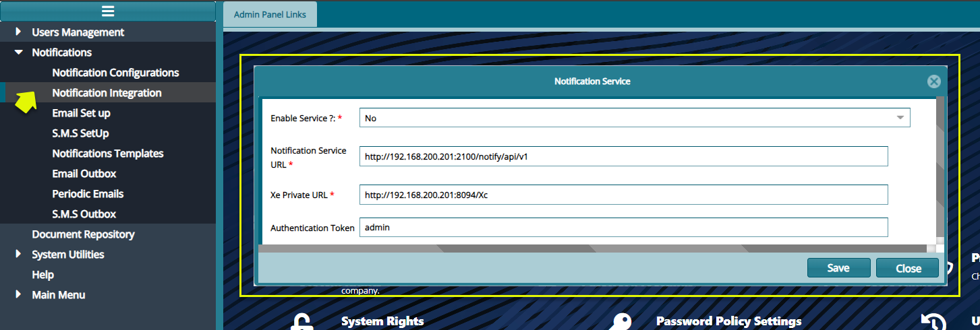
Task: Edit the Authentication Token field
Action: (623, 228)
